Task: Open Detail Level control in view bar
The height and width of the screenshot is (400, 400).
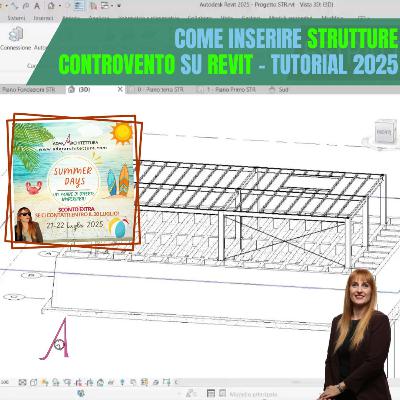Action: tap(22, 382)
